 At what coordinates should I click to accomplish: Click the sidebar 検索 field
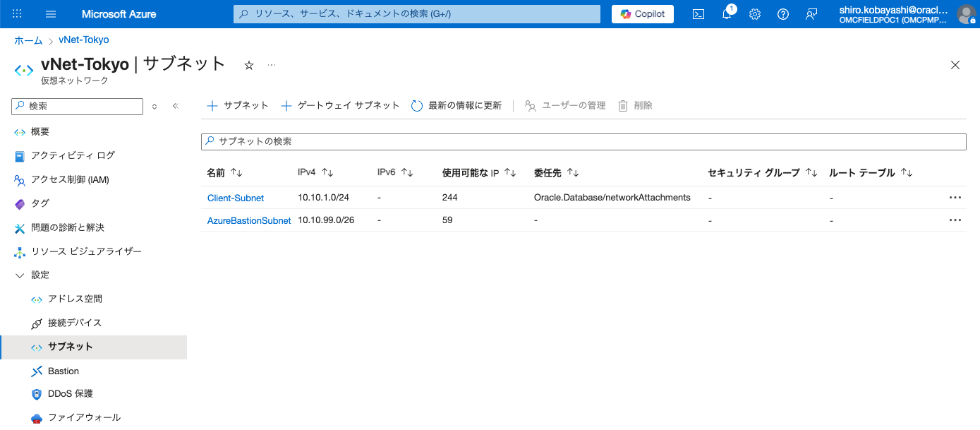coord(78,106)
